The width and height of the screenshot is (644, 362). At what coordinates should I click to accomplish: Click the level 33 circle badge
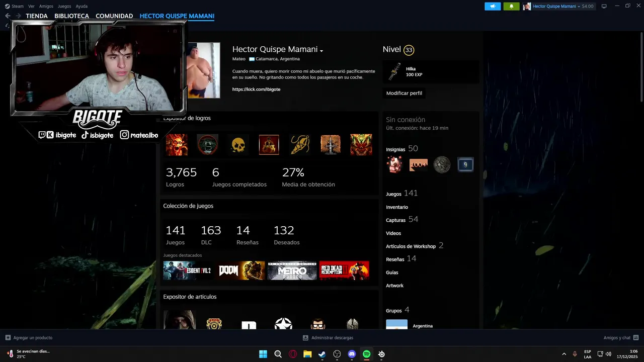click(409, 50)
